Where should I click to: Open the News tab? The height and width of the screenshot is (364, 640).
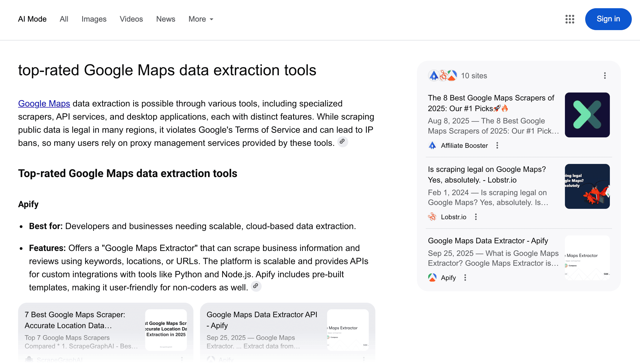pos(165,19)
